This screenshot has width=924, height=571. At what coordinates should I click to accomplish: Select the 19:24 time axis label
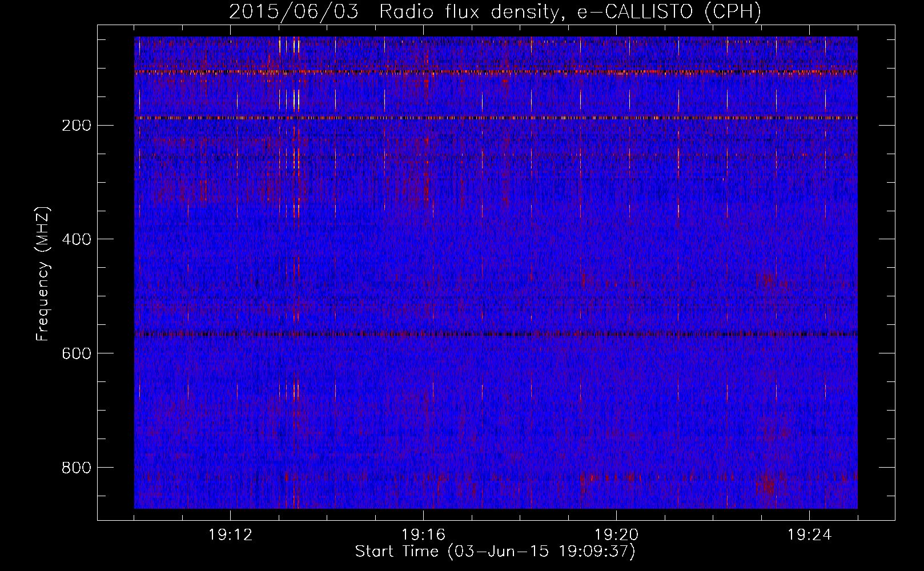pyautogui.click(x=809, y=535)
